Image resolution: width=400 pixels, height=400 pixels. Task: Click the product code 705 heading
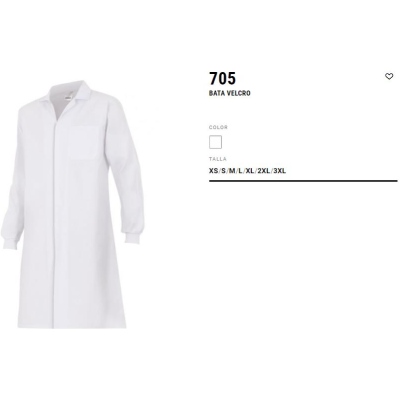(222, 78)
